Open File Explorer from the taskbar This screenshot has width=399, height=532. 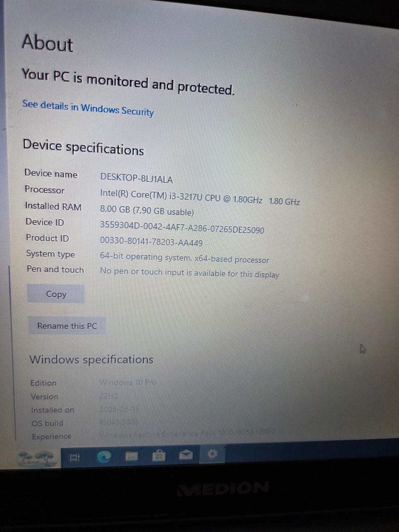point(132,456)
